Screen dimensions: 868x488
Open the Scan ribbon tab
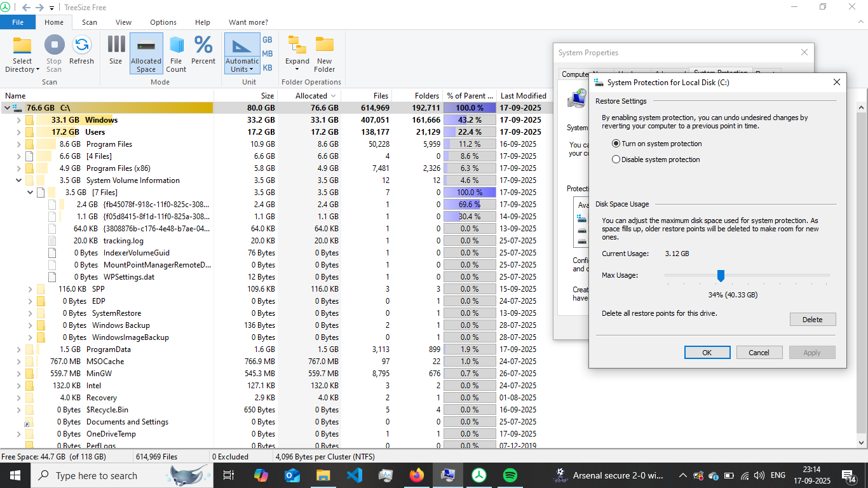pos(90,22)
